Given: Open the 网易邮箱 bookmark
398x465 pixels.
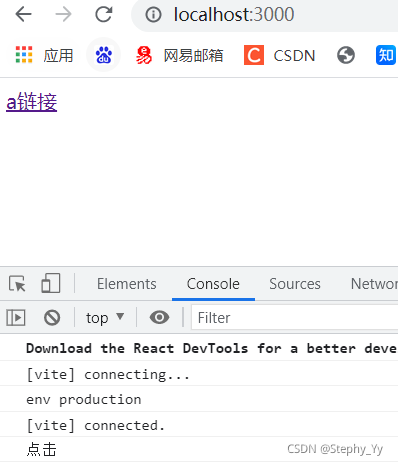Looking at the screenshot, I should (x=179, y=55).
